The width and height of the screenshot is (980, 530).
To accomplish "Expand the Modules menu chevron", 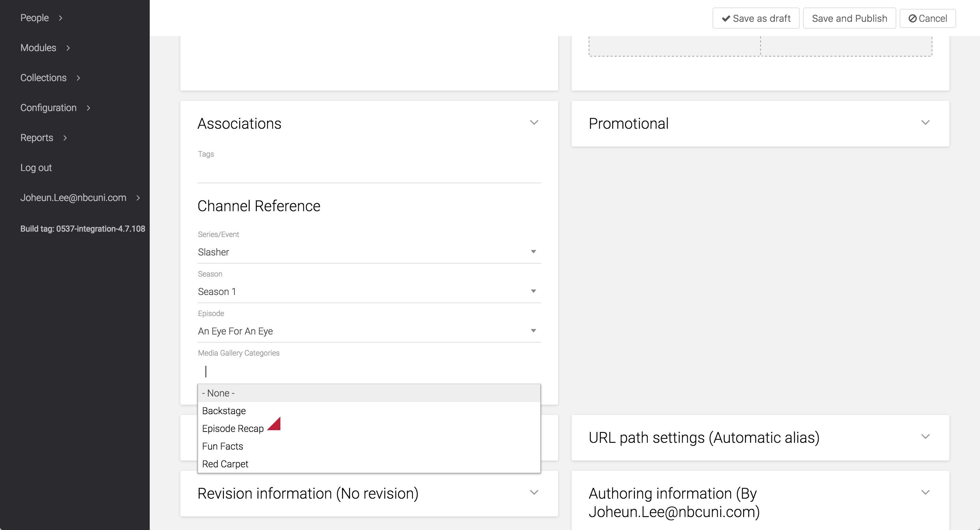I will pyautogui.click(x=68, y=48).
